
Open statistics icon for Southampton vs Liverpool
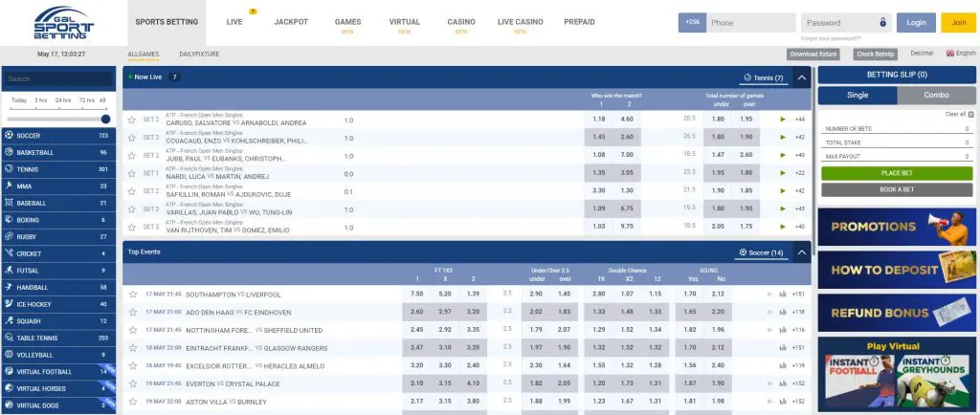click(783, 295)
